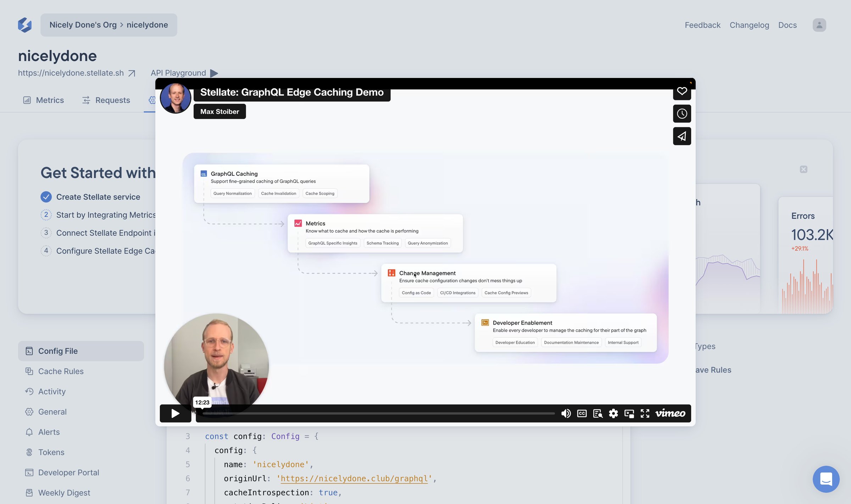Switch to the Metrics tab
The image size is (851, 504).
click(43, 100)
